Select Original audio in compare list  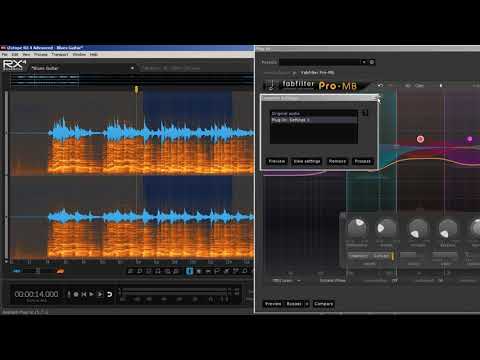click(314, 114)
